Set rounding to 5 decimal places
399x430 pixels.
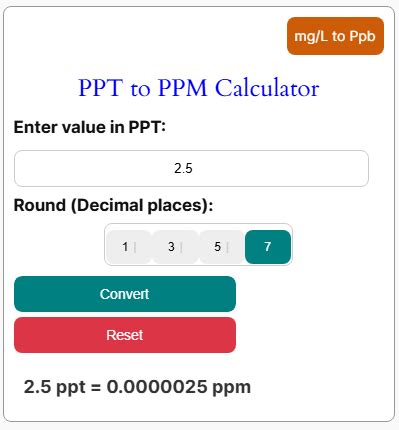point(221,247)
